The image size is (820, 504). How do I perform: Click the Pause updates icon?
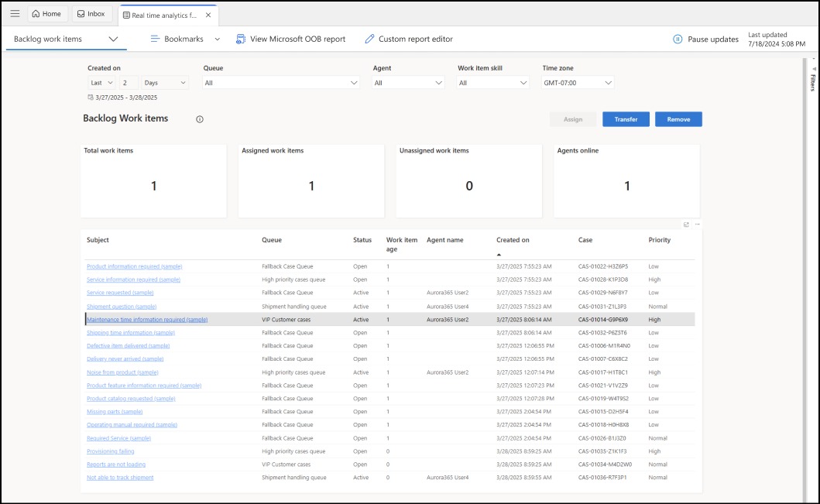(677, 38)
